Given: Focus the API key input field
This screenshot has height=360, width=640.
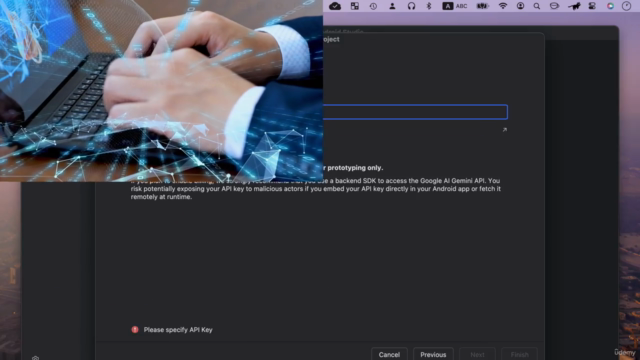Looking at the screenshot, I should pos(415,112).
